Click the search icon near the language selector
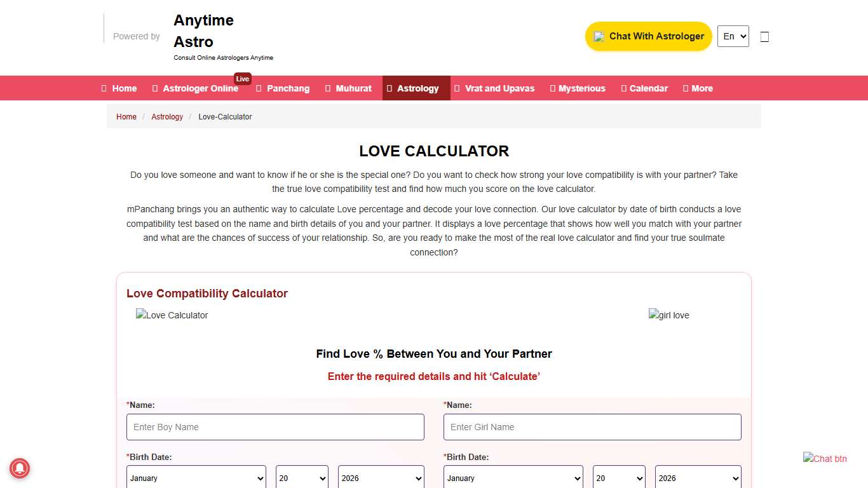Screen dimensions: 868x488 pyautogui.click(x=764, y=36)
